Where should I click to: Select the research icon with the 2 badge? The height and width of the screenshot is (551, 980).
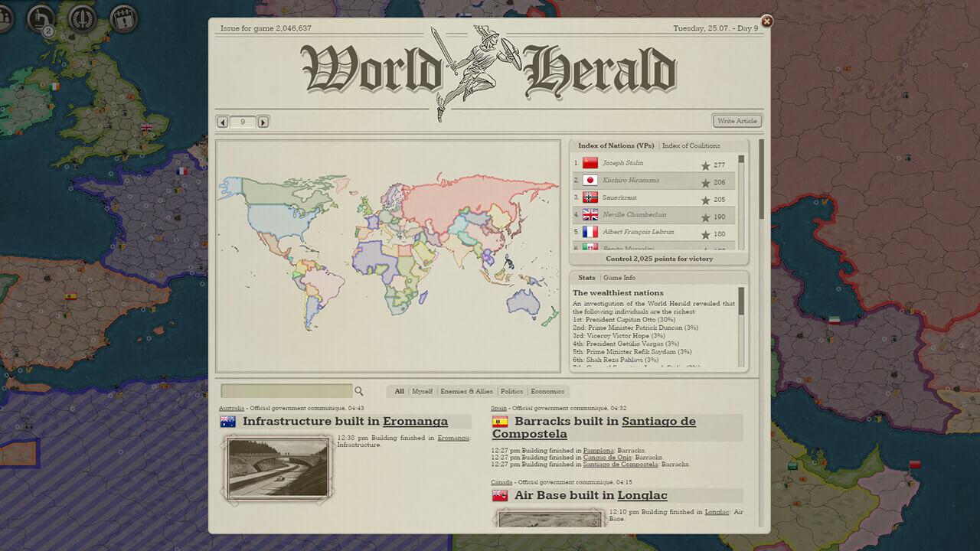coord(40,19)
